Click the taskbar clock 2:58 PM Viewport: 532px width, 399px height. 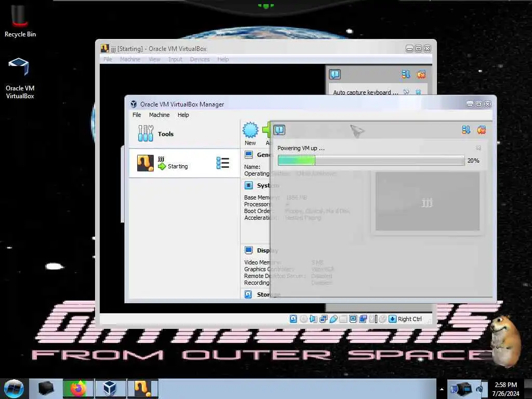coord(506,385)
